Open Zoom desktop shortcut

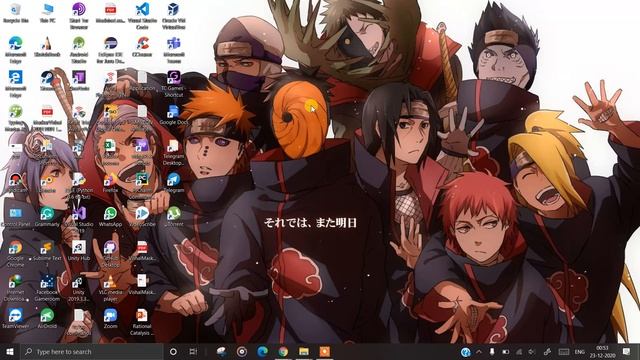(x=111, y=319)
